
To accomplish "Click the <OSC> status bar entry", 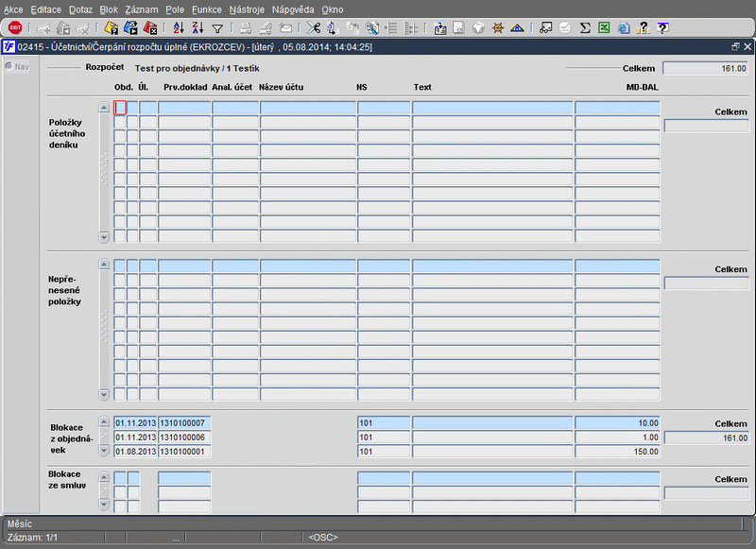I will coord(323,537).
